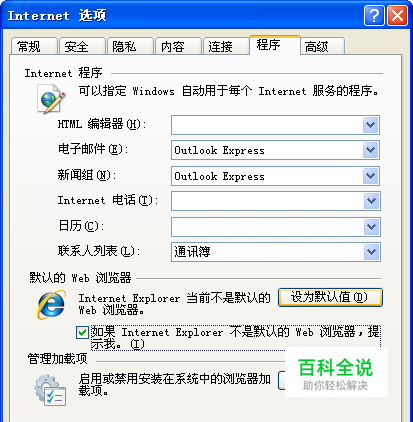Image resolution: width=413 pixels, height=422 pixels.
Task: Expand the HTML 编辑器 dropdown
Action: click(x=371, y=125)
